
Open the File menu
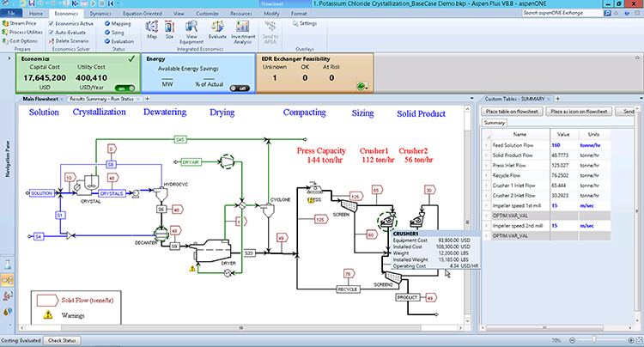(x=11, y=13)
